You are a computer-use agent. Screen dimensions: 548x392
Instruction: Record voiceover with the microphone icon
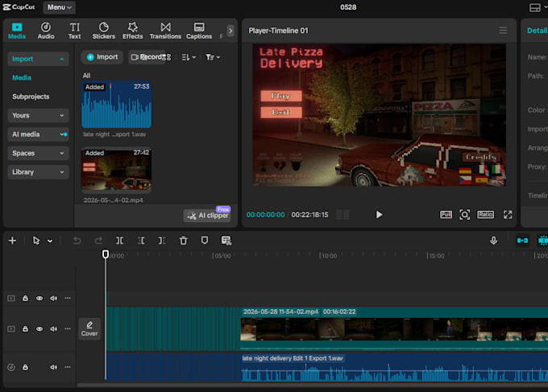[493, 241]
